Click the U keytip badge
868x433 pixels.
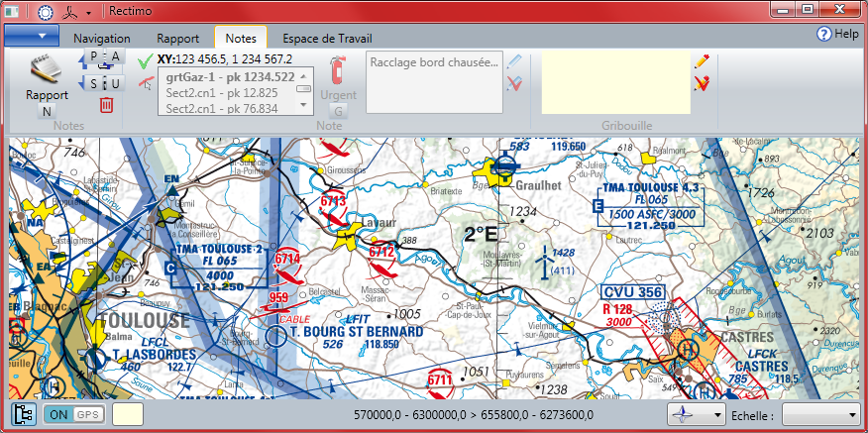point(115,84)
